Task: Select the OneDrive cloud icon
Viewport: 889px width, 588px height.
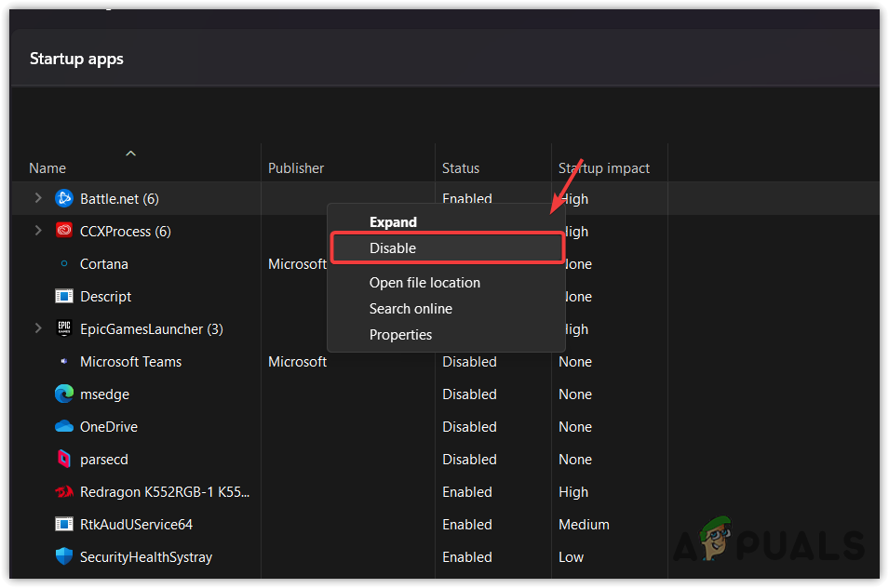Action: click(x=63, y=426)
